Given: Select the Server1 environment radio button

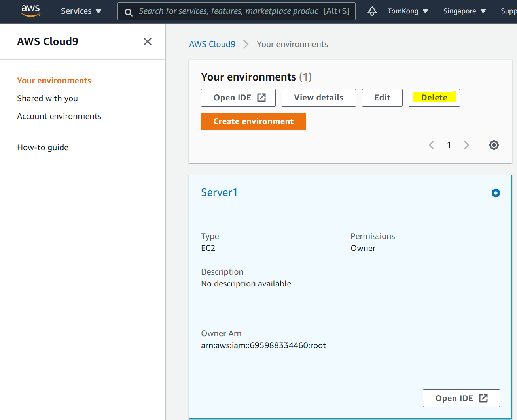Looking at the screenshot, I should (496, 193).
